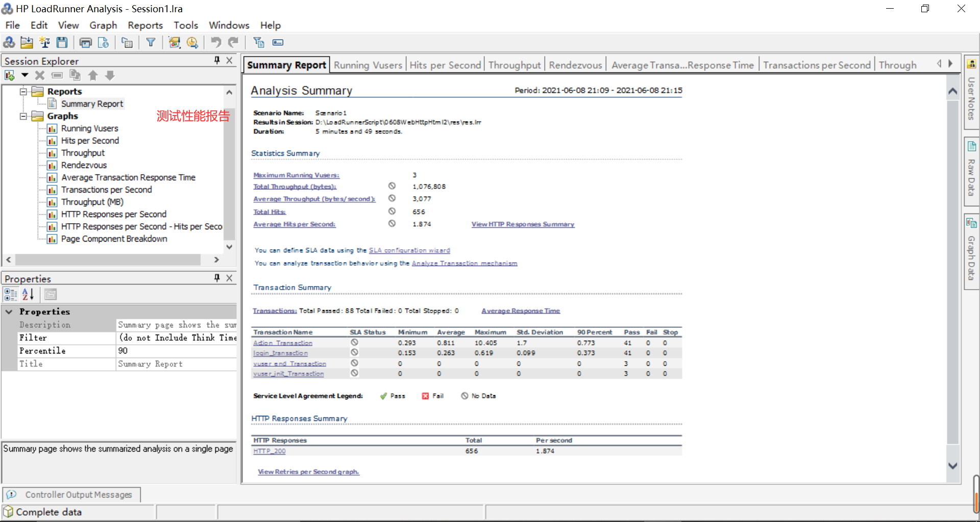Open the Graph menu
The image size is (980, 522).
[x=103, y=25]
